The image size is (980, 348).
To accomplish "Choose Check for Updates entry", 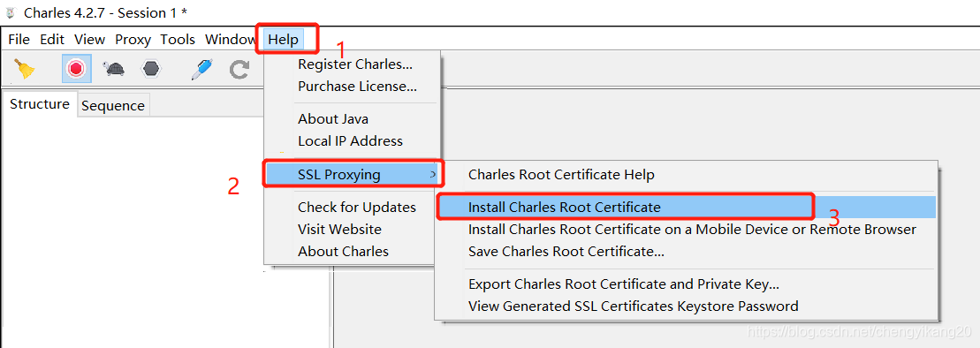I will 353,207.
